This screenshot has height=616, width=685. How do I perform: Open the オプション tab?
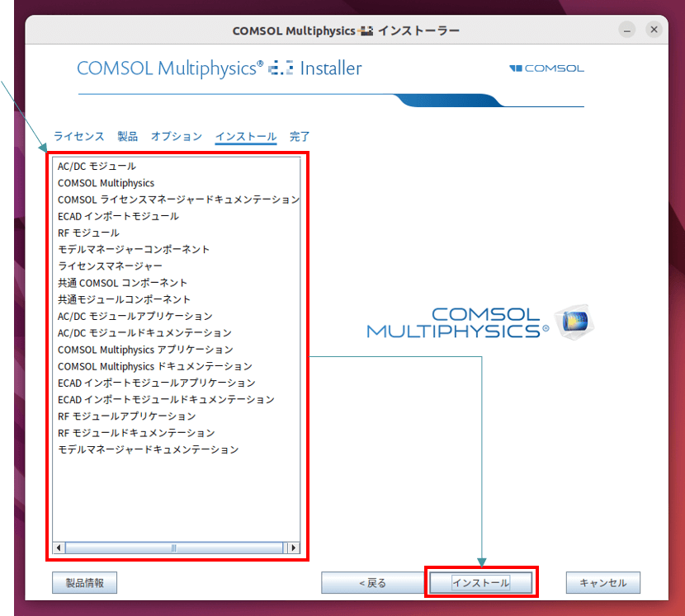(x=177, y=136)
